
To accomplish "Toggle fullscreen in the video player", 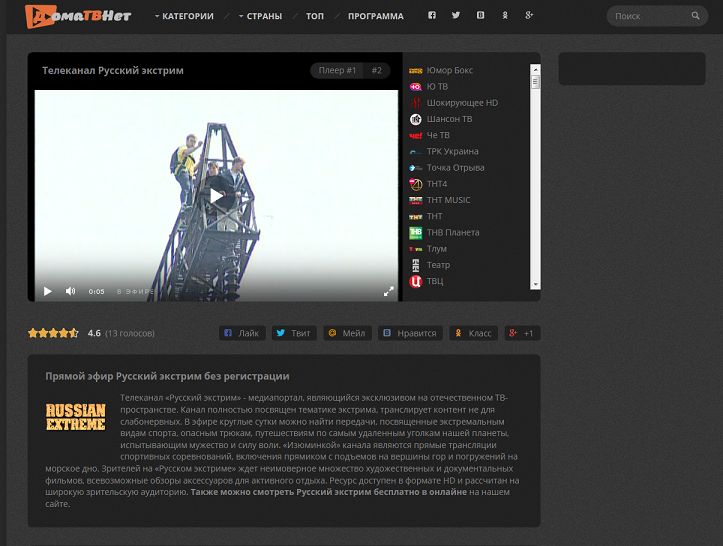I will pyautogui.click(x=389, y=291).
